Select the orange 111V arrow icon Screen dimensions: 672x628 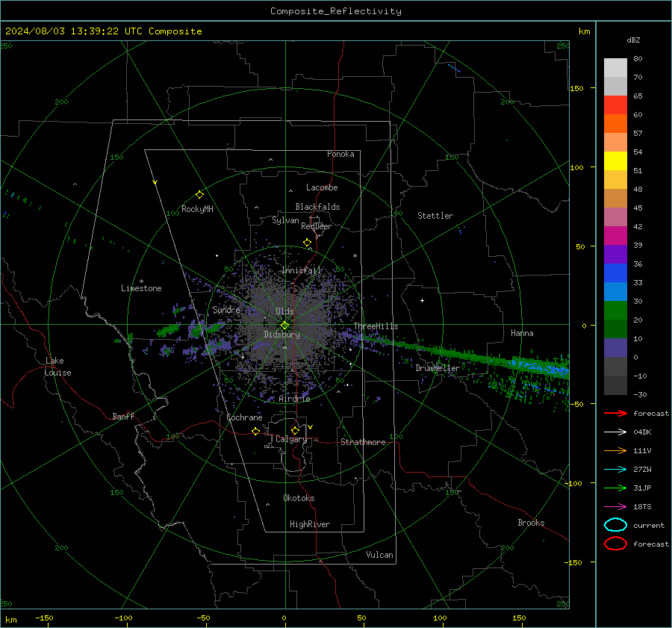[615, 450]
